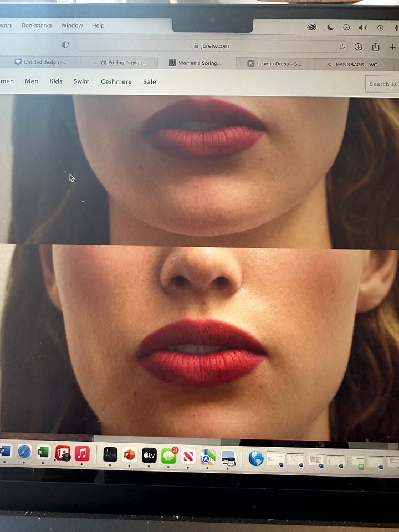Click the Safari privacy shield icon
This screenshot has width=399, height=532.
click(65, 44)
